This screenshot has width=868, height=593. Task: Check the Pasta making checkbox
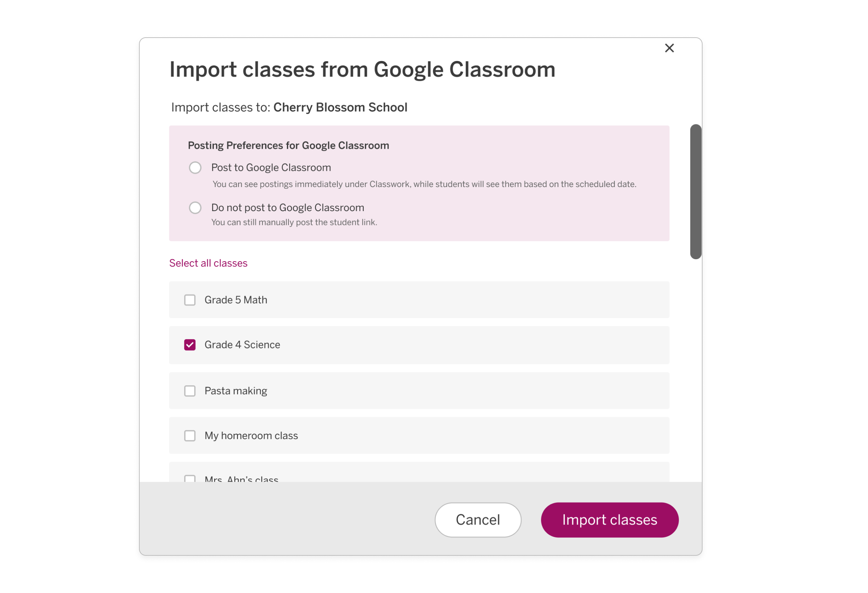190,391
